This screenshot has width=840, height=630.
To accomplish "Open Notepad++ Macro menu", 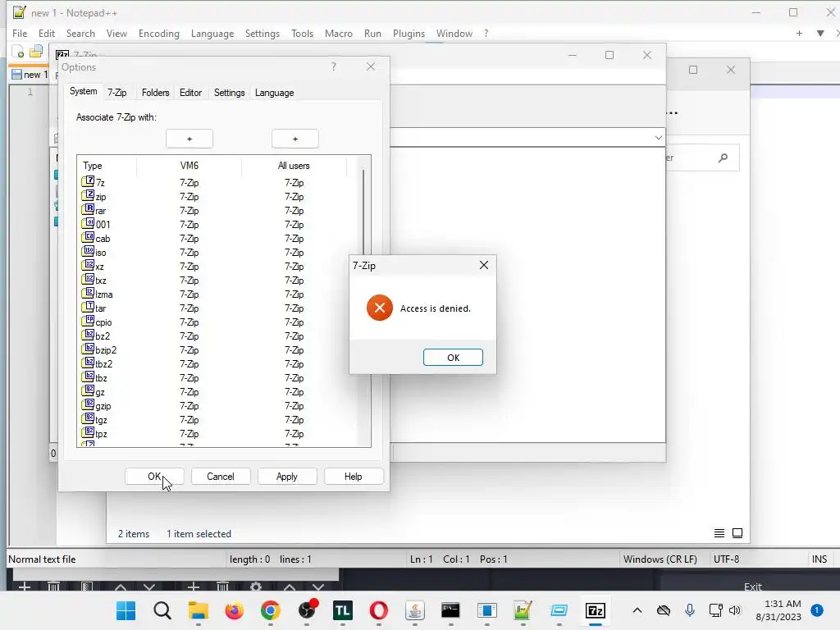I will pos(339,33).
